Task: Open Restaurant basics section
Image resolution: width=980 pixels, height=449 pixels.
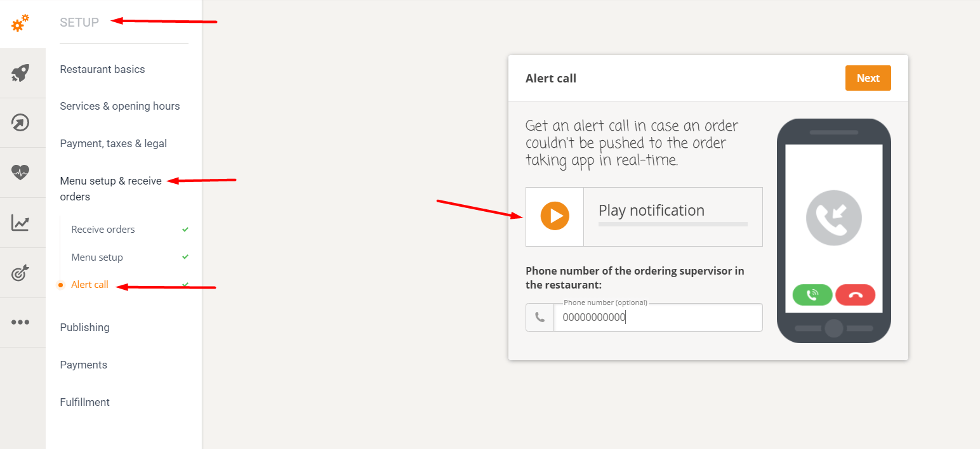Action: coord(102,69)
